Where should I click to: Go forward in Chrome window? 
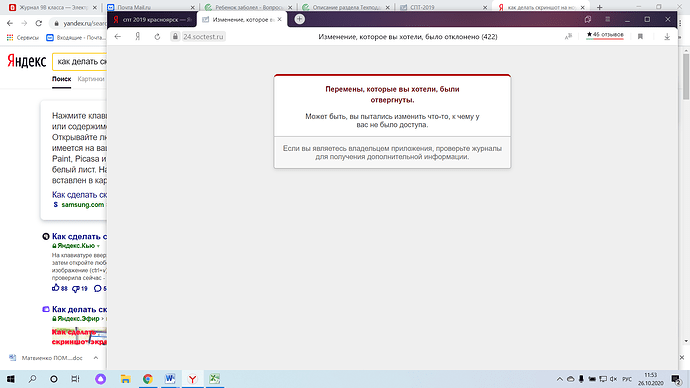coord(24,23)
